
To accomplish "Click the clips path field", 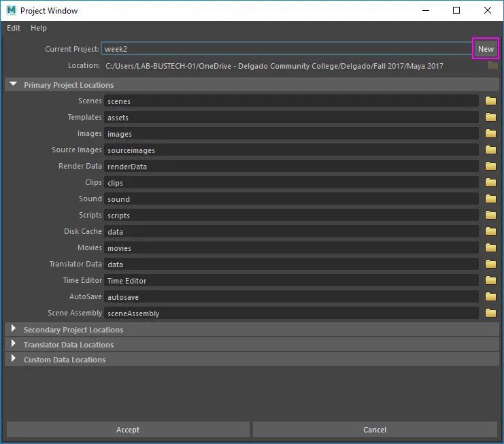I will tap(291, 183).
